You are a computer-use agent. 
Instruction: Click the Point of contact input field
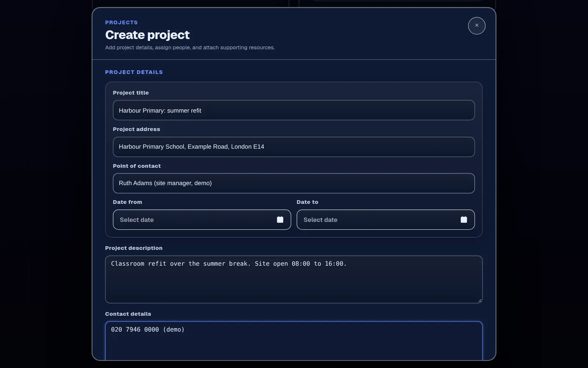pyautogui.click(x=294, y=183)
